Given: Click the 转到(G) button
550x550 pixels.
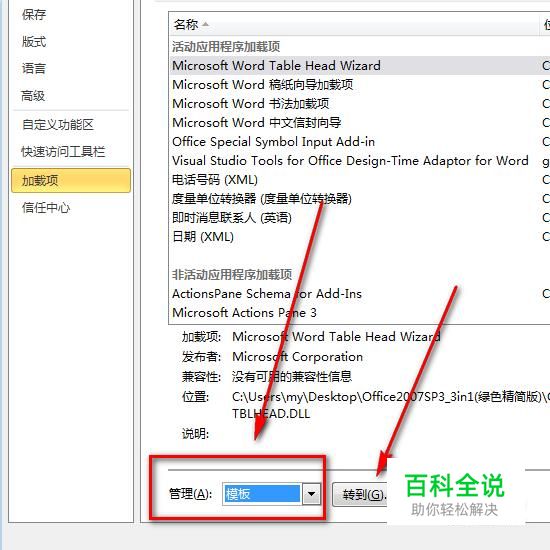Looking at the screenshot, I should pos(360,495).
